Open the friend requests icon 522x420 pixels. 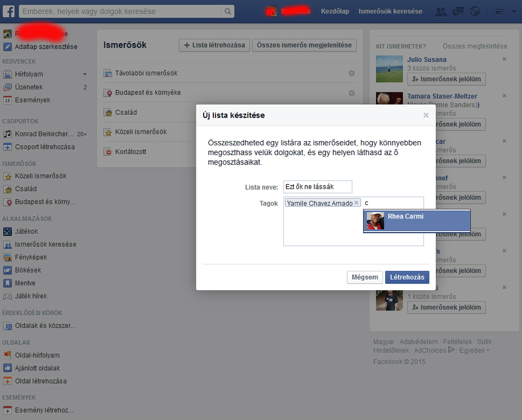pyautogui.click(x=441, y=11)
